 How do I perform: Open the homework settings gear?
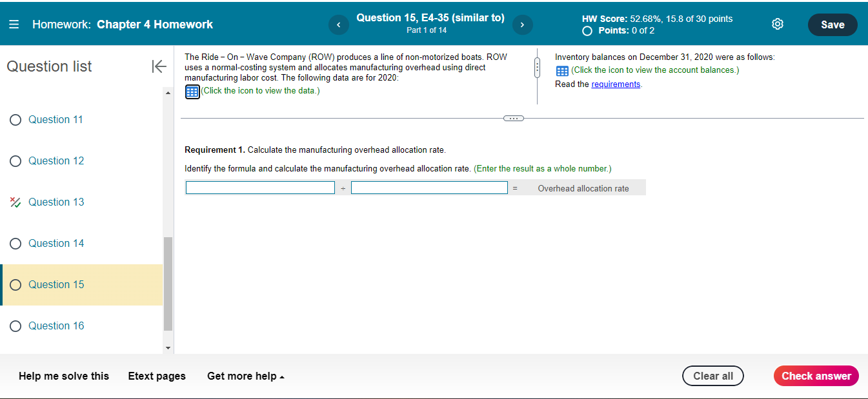[x=777, y=23]
